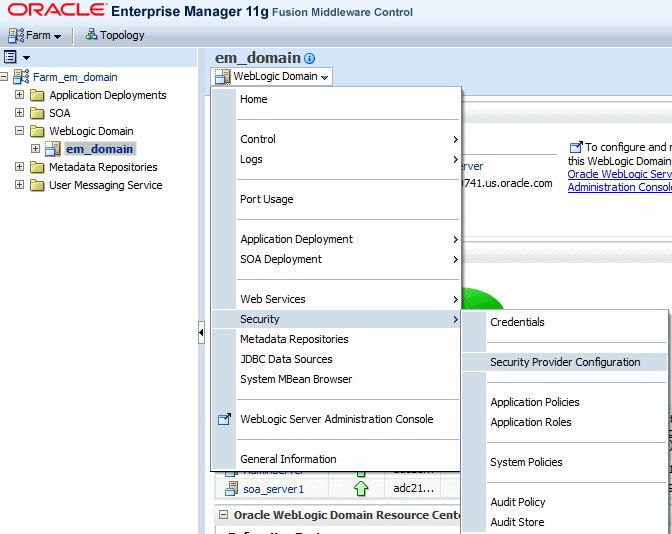The height and width of the screenshot is (534, 672).
Task: Select JDBC Data Sources menu item
Action: pyautogui.click(x=336, y=360)
